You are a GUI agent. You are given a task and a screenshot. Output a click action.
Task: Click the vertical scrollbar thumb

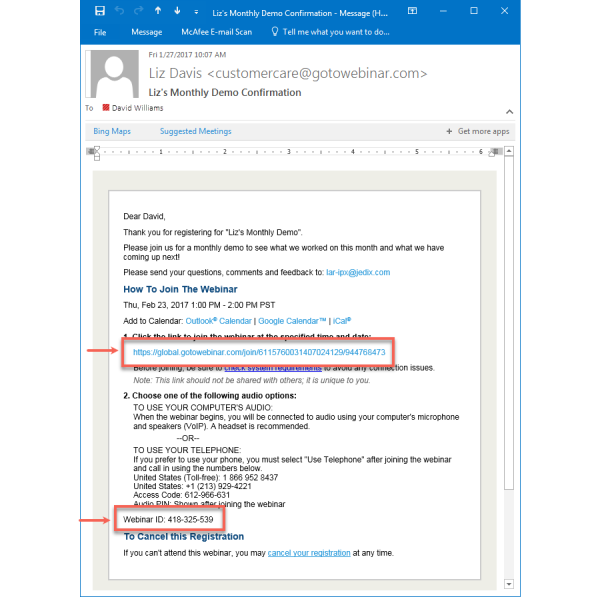pos(509,323)
